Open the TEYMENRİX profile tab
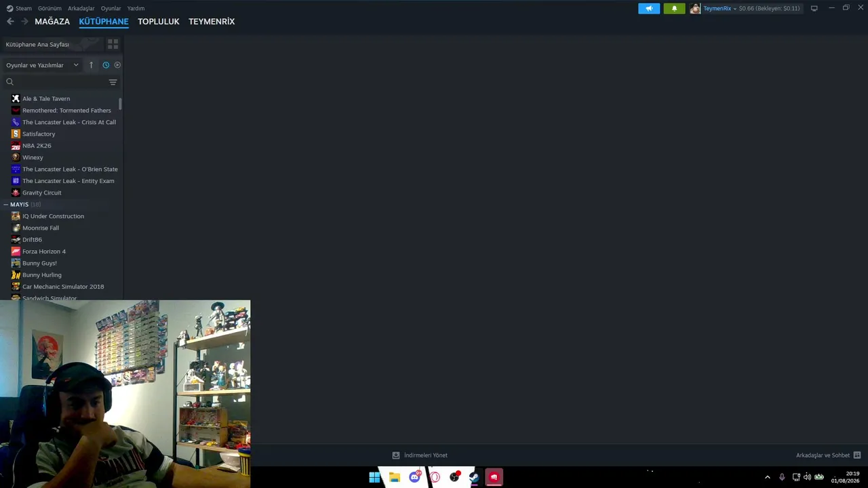868x488 pixels. pos(212,22)
